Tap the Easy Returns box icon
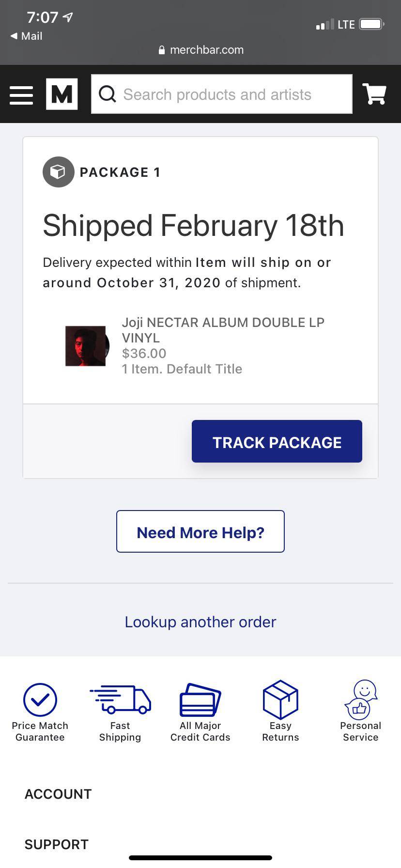 280,699
